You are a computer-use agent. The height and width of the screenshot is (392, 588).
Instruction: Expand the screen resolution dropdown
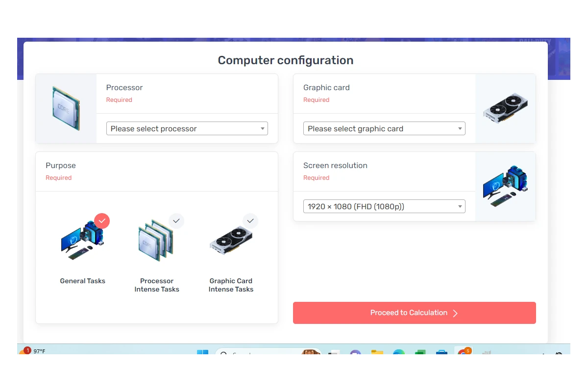coord(384,207)
